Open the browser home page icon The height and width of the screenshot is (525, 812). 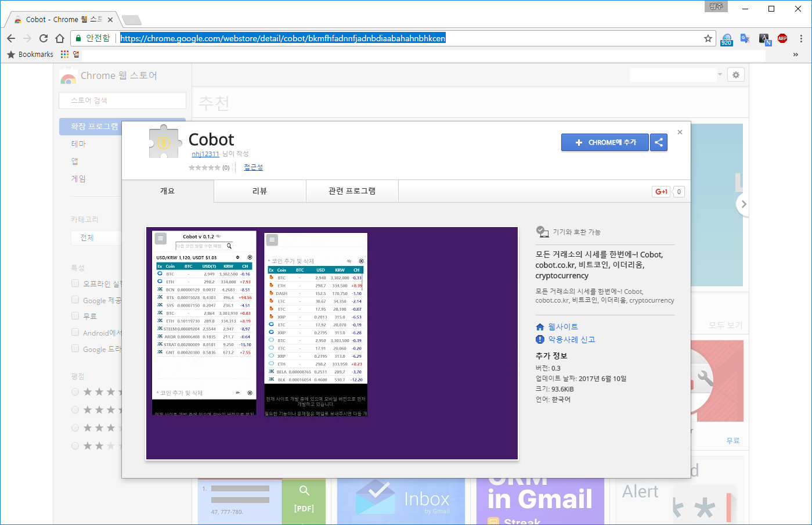coord(59,38)
